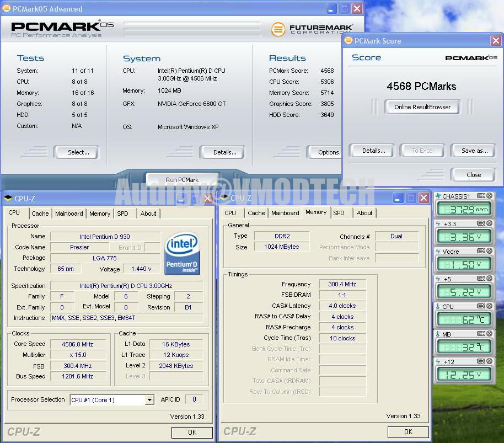The image size is (504, 443).
Task: Close the CPU temperature sensor panel
Action: click(x=489, y=306)
